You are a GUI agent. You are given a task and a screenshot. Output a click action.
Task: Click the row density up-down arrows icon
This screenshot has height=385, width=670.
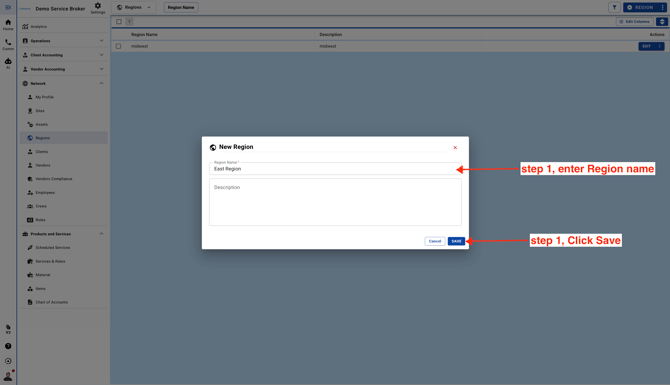coord(662,21)
